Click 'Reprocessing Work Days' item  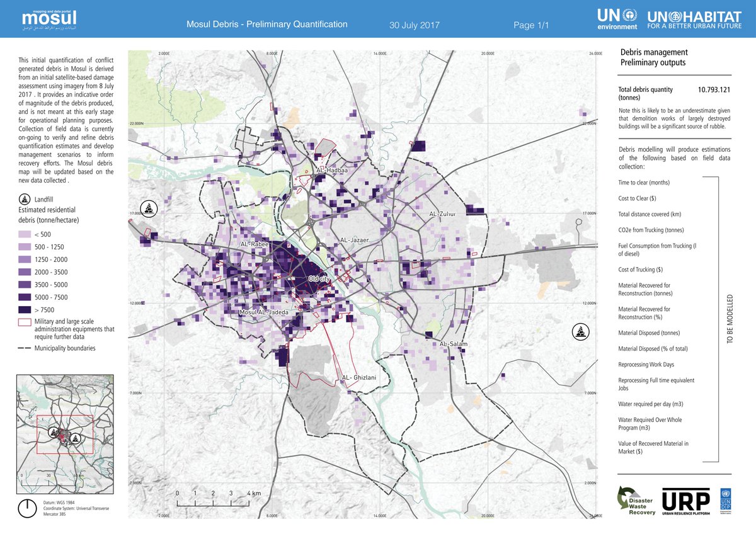pyautogui.click(x=647, y=364)
